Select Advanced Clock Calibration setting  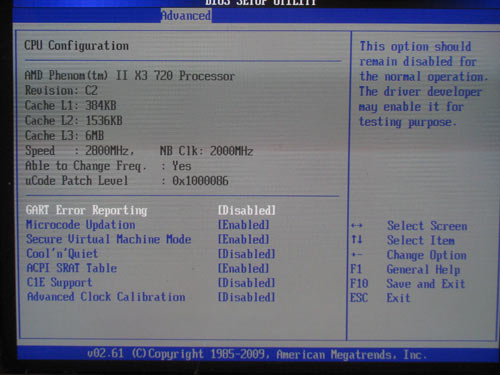click(106, 297)
